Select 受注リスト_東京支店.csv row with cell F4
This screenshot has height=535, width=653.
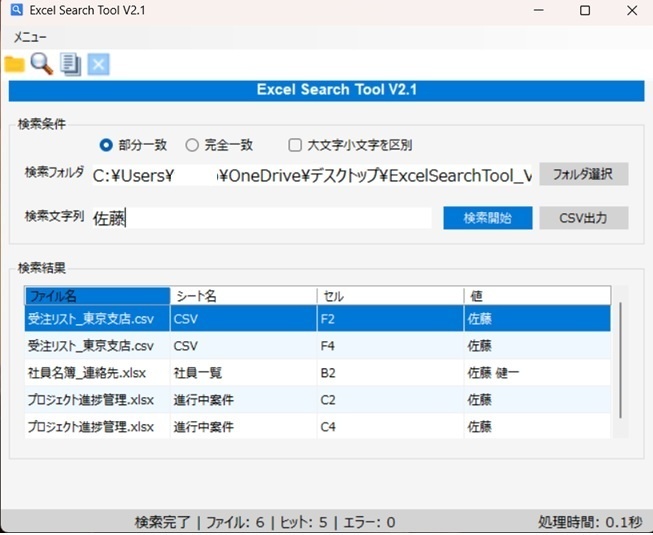tap(318, 346)
